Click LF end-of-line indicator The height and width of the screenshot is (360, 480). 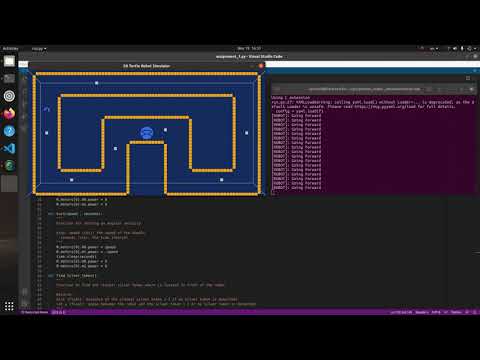[x=446, y=312]
